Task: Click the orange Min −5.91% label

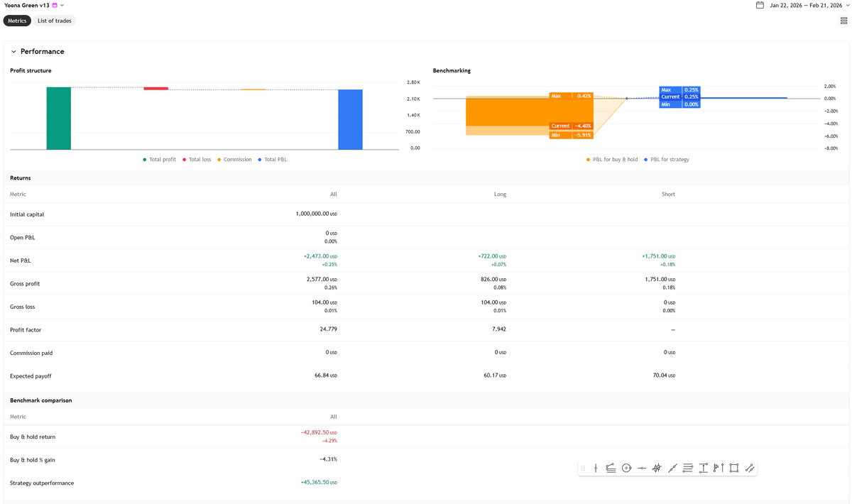Action: (572, 135)
